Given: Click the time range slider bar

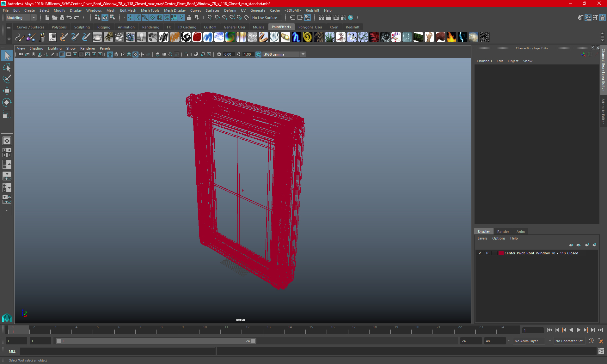Looking at the screenshot, I should (x=156, y=341).
